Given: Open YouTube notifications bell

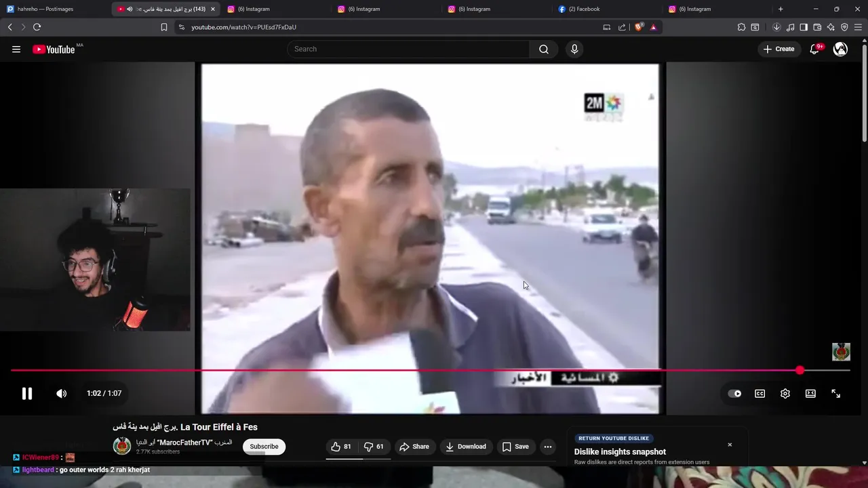Looking at the screenshot, I should pyautogui.click(x=814, y=49).
